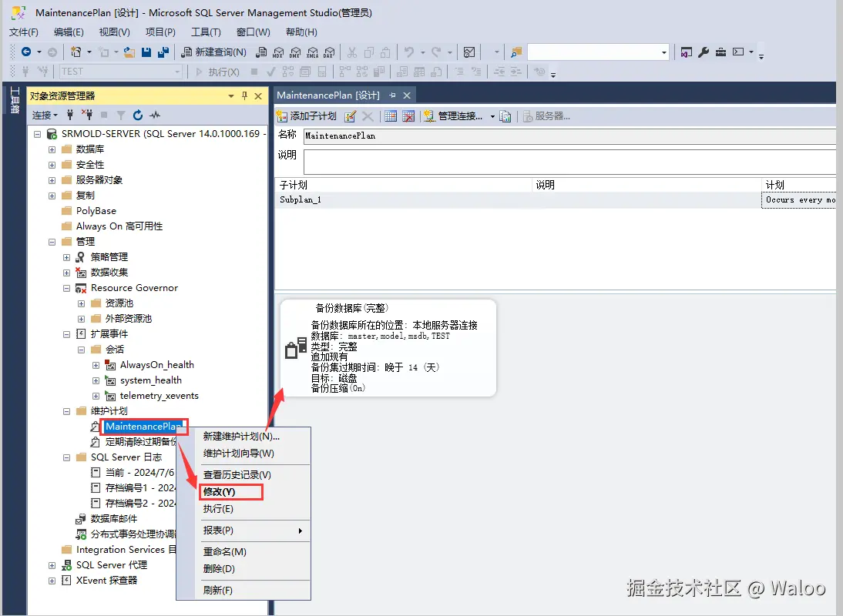Select the 数据库邮件 tree item
Image resolution: width=843 pixels, height=616 pixels.
tap(114, 519)
